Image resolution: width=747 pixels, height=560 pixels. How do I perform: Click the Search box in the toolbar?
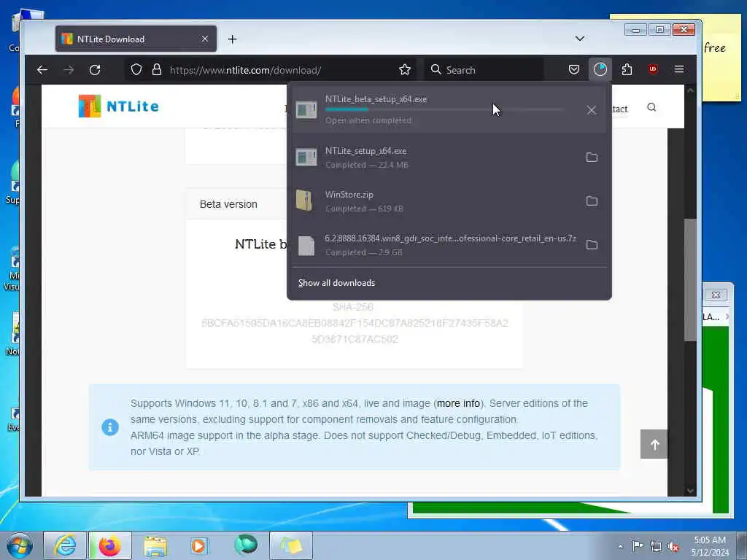pyautogui.click(x=484, y=70)
